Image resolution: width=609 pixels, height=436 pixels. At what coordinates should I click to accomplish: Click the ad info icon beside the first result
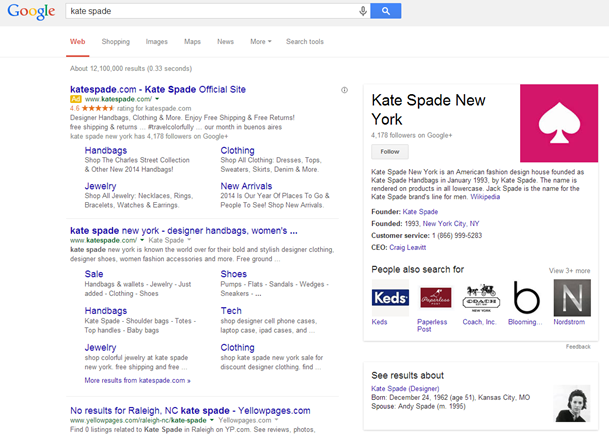[345, 90]
